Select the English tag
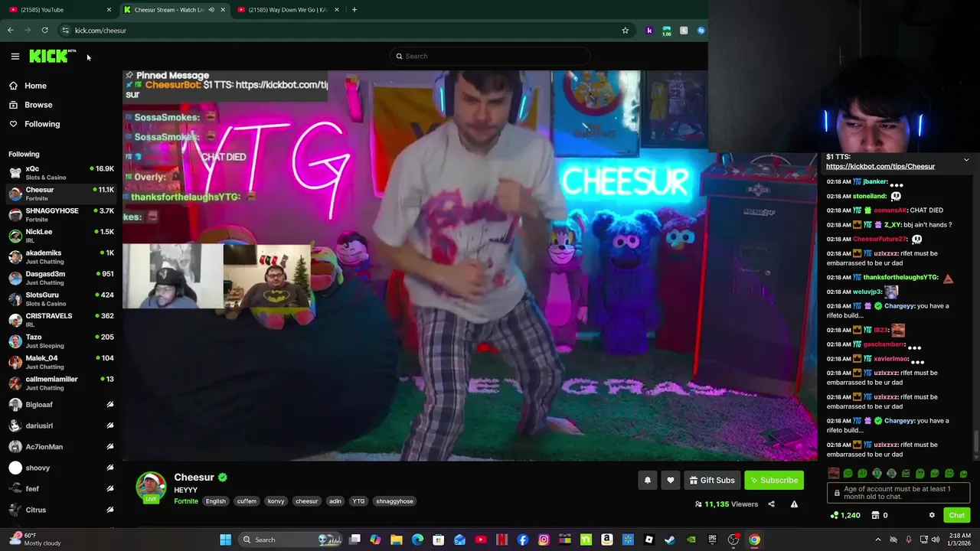980x551 pixels. (215, 501)
